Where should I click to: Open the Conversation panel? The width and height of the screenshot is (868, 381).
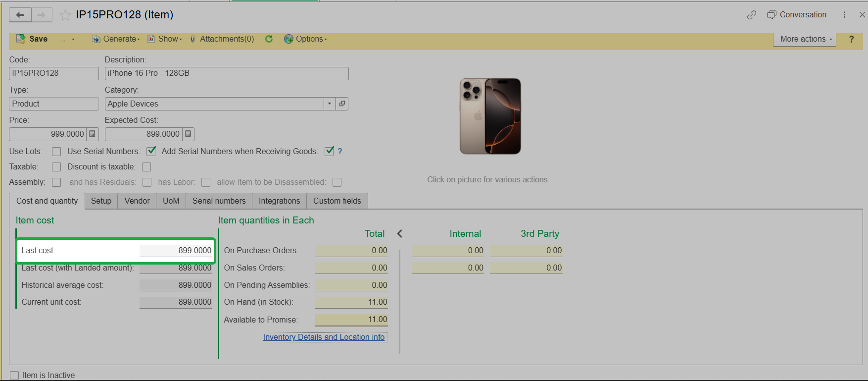(x=797, y=15)
